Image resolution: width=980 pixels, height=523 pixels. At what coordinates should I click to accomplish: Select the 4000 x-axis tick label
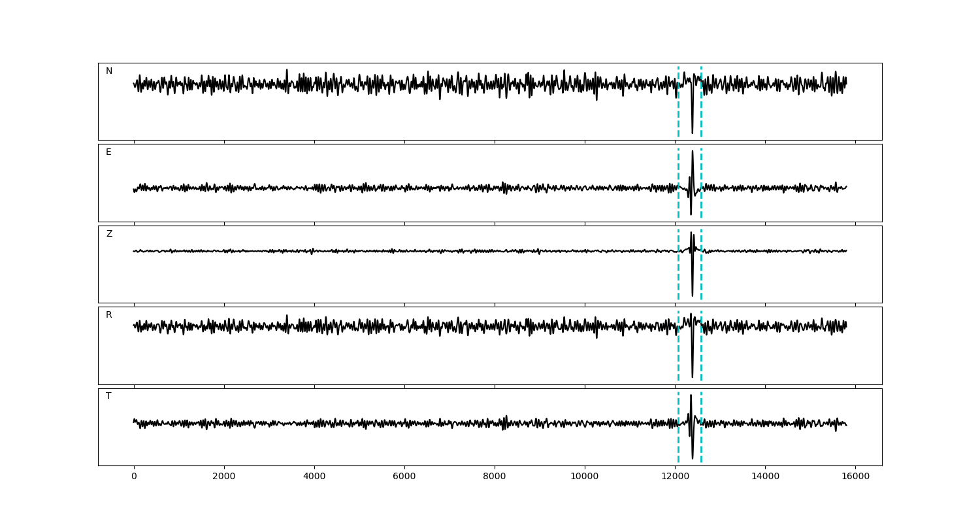[314, 477]
